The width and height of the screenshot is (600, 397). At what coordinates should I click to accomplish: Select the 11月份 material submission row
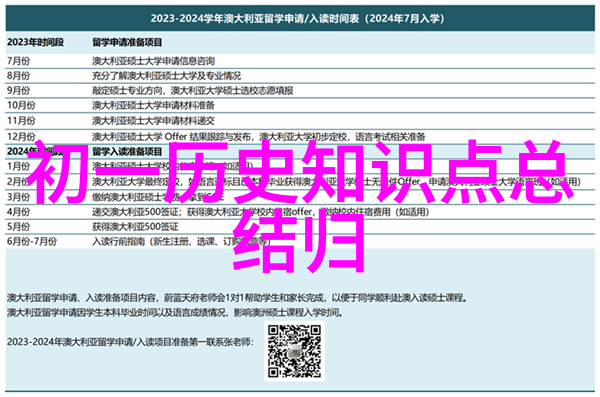[300, 121]
